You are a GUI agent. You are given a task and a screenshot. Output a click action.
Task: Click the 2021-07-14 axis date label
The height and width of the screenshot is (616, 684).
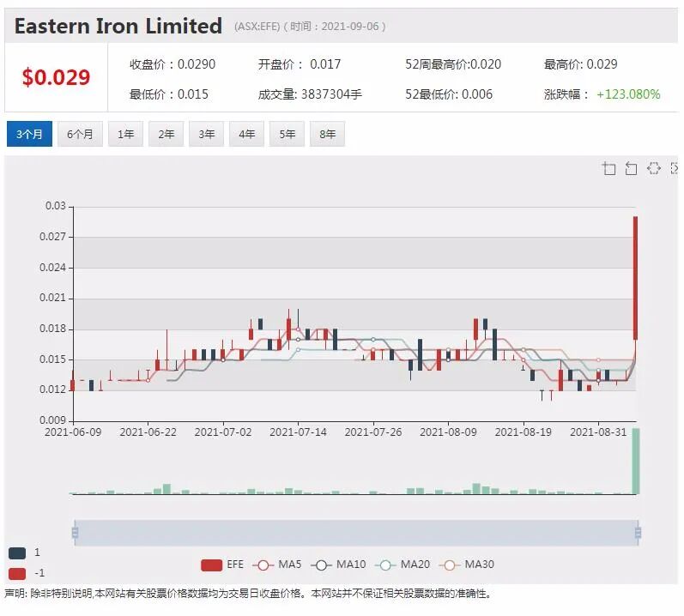pyautogui.click(x=298, y=432)
